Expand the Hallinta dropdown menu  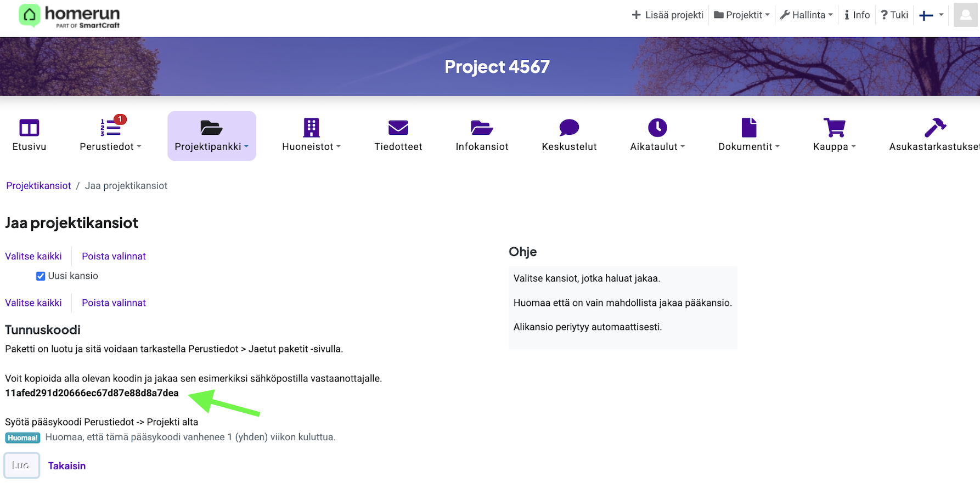(806, 15)
